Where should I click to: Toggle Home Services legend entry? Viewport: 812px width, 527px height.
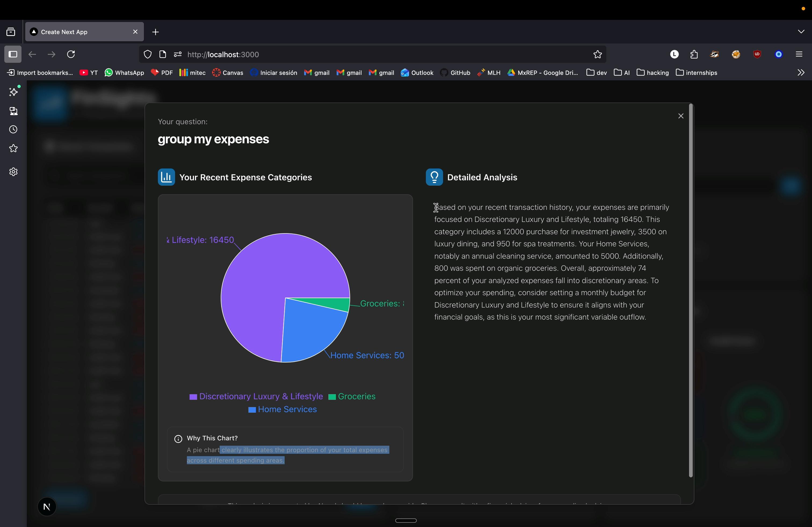(x=283, y=409)
